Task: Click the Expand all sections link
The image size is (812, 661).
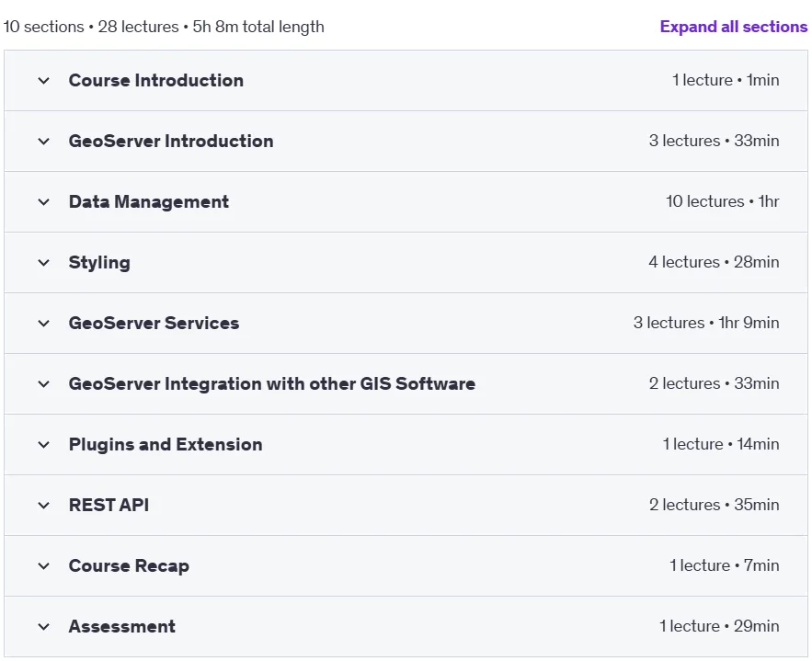Action: tap(733, 27)
